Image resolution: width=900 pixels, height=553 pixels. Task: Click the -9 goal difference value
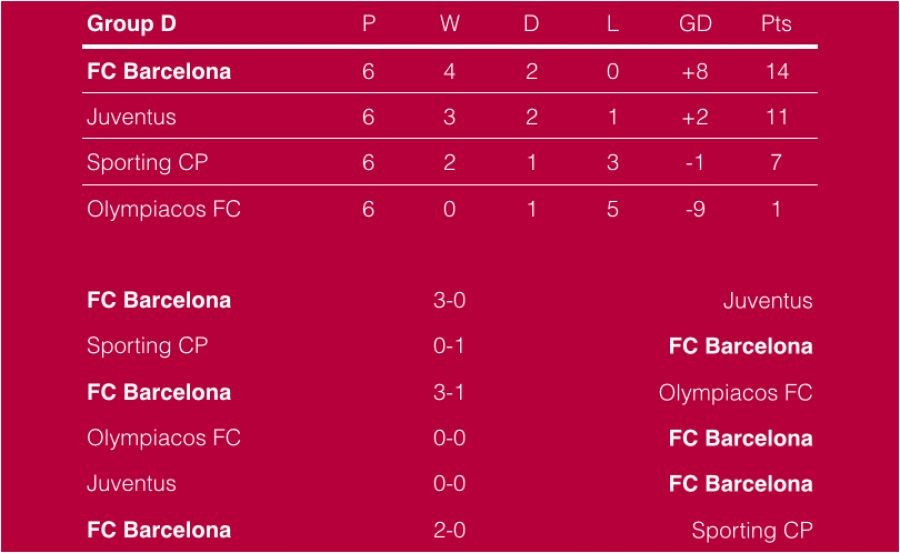click(x=695, y=209)
